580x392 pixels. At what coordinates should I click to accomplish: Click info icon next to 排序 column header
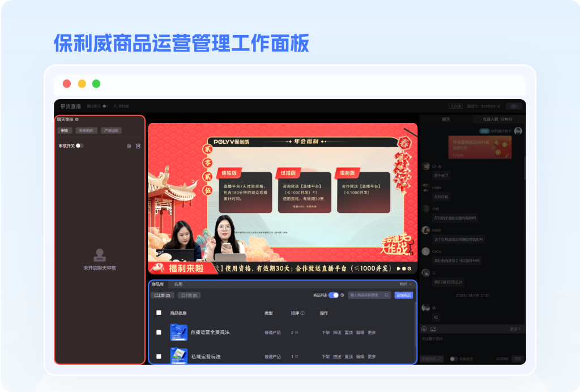pyautogui.click(x=302, y=313)
